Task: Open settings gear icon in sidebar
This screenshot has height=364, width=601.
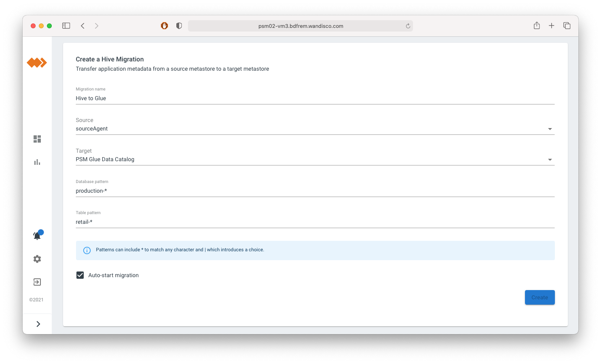Action: click(x=37, y=259)
